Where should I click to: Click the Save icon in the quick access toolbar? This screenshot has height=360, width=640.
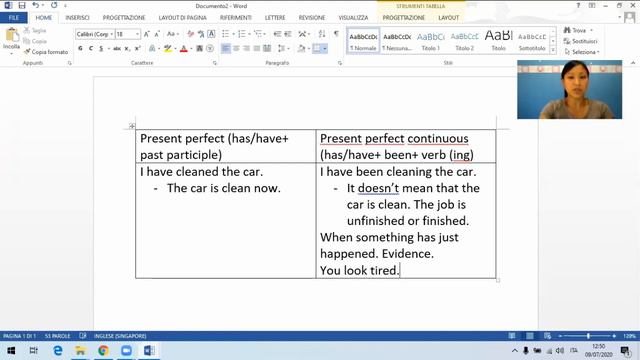click(x=22, y=5)
